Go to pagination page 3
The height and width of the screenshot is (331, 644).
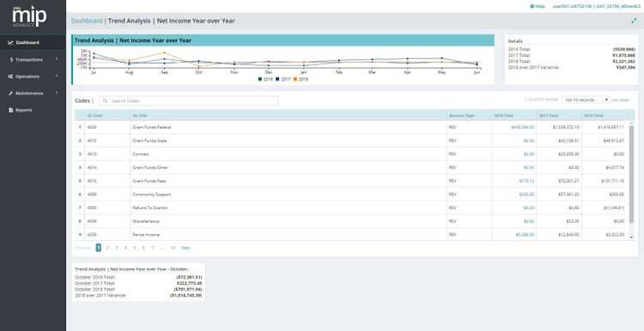click(x=116, y=248)
